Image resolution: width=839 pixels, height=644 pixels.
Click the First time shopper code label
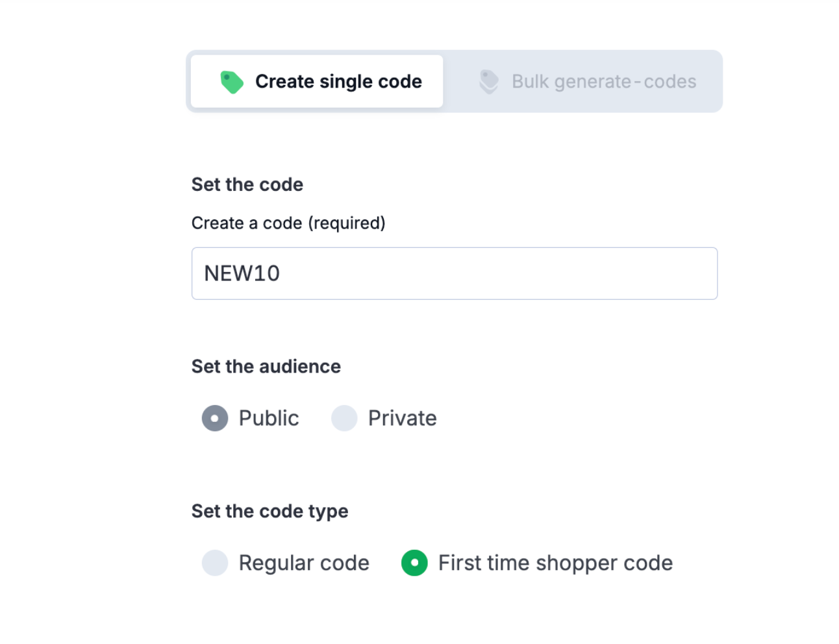point(555,563)
